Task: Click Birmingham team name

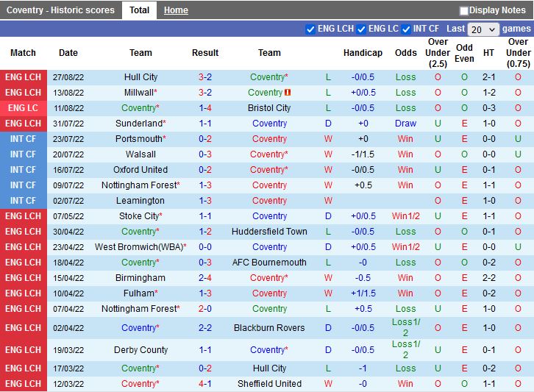Action: point(140,278)
